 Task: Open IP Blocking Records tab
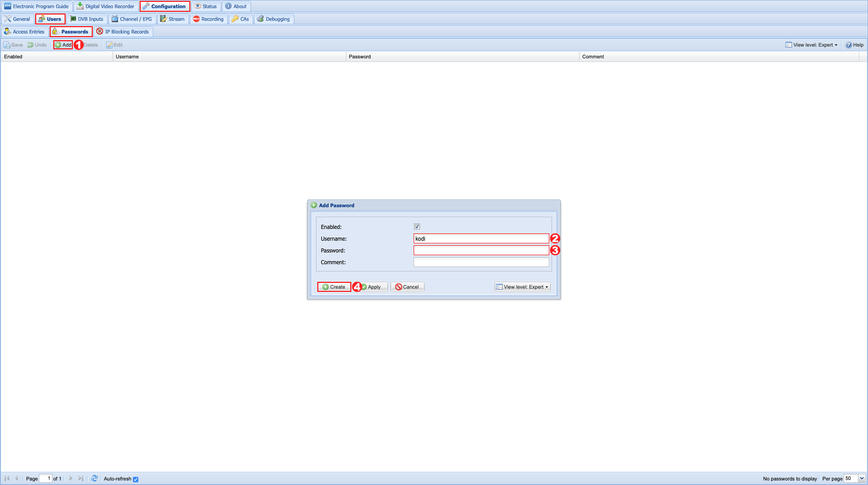pos(123,32)
